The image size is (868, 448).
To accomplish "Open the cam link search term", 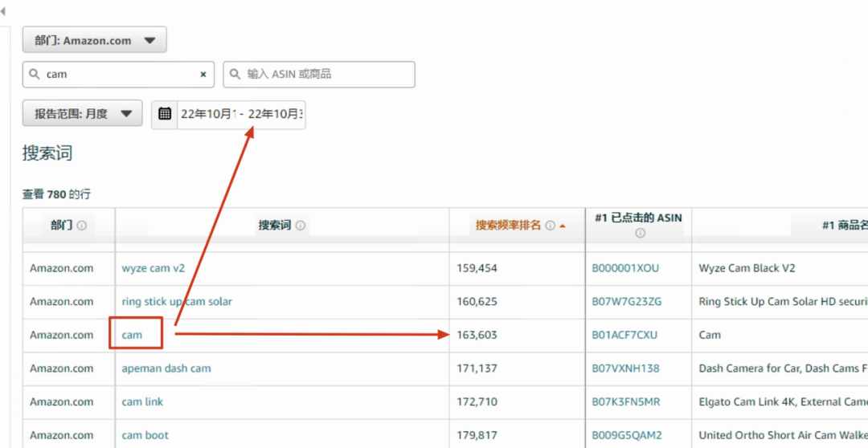I will tap(142, 401).
